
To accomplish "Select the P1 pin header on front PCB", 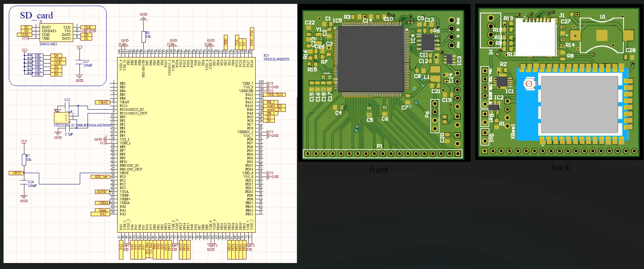I will (383, 154).
